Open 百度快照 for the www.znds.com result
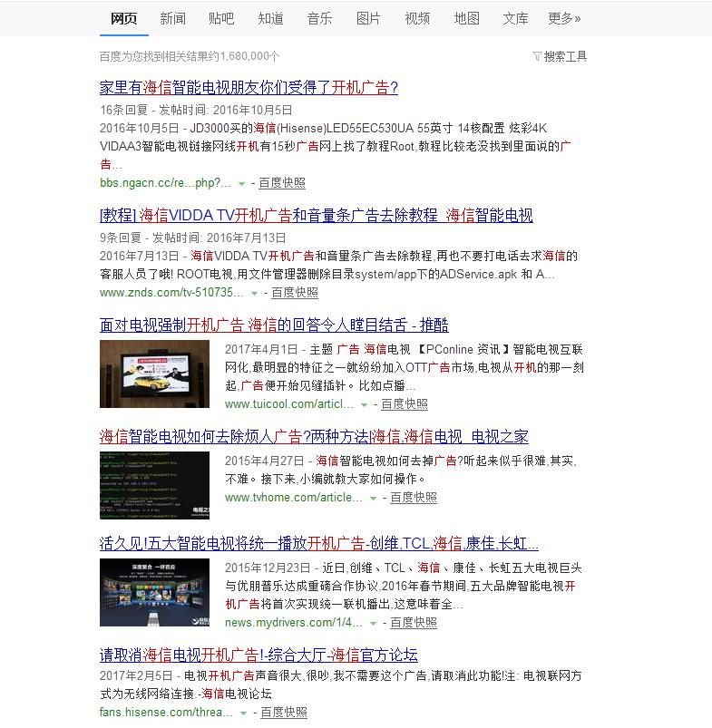Screen dimensions: 712x728 295,293
